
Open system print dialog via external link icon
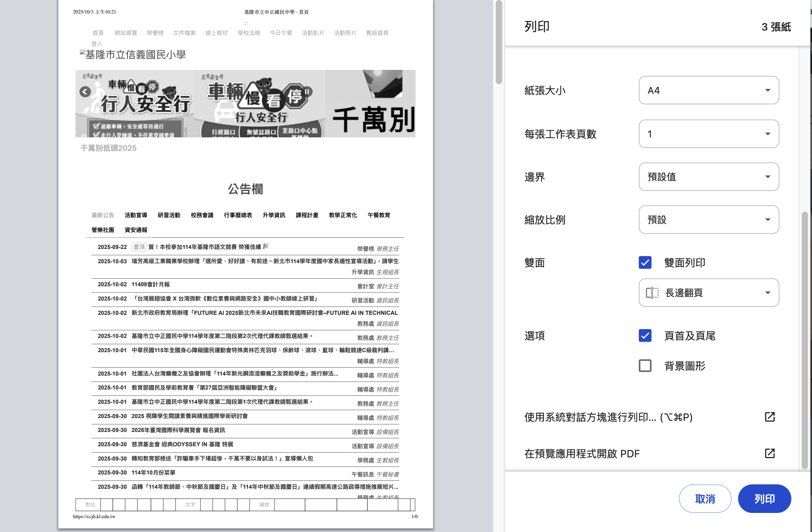point(770,417)
